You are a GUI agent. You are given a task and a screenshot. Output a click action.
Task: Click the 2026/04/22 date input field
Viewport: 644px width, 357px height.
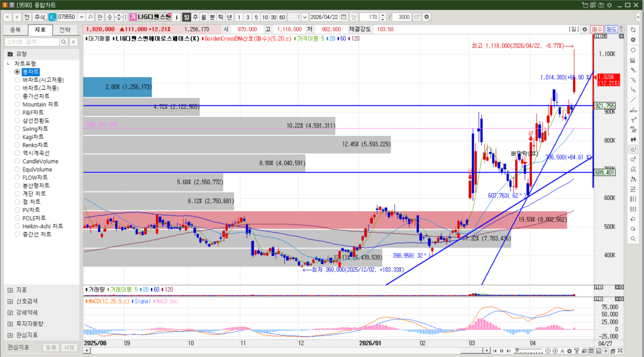click(x=323, y=16)
